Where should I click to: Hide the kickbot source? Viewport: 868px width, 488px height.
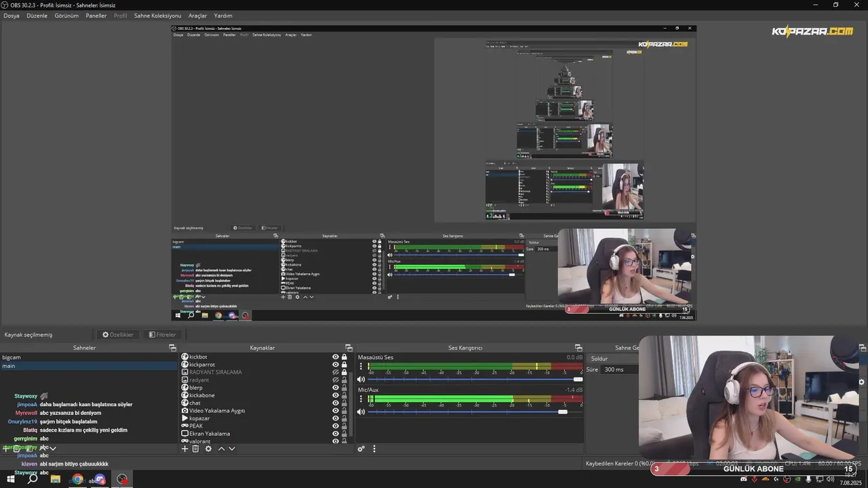click(335, 357)
